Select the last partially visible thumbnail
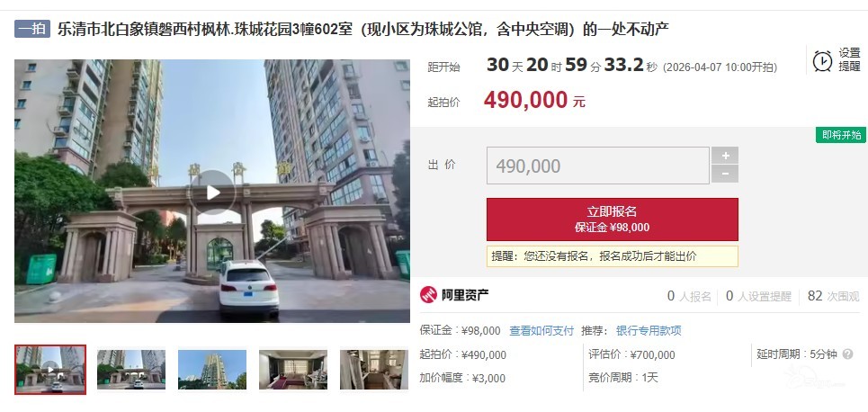 (x=373, y=370)
